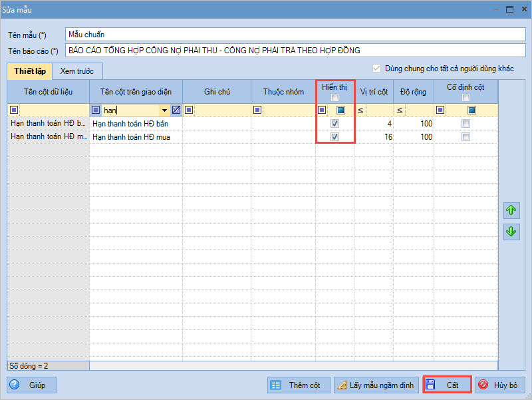Viewport: 532px width, 400px height.
Task: Toggle Cố định cột for Hạn thanh toán HĐ mua
Action: coord(466,137)
